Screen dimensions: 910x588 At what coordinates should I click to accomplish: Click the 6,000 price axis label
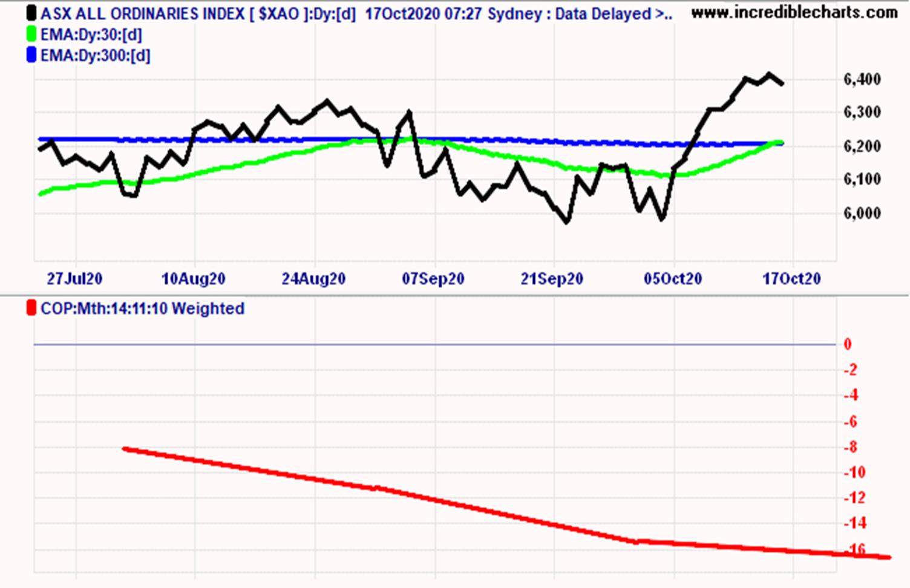(x=862, y=213)
